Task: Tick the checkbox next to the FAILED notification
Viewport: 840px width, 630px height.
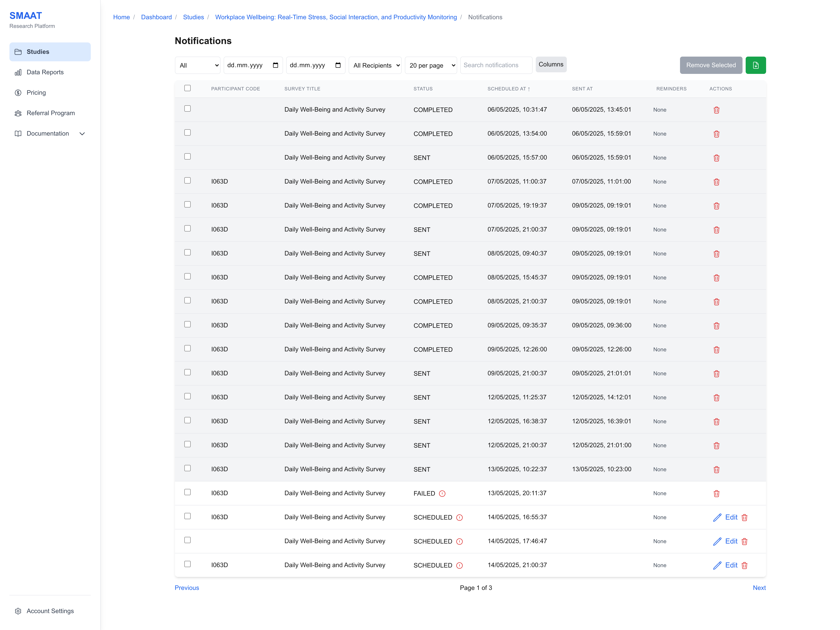Action: tap(188, 492)
